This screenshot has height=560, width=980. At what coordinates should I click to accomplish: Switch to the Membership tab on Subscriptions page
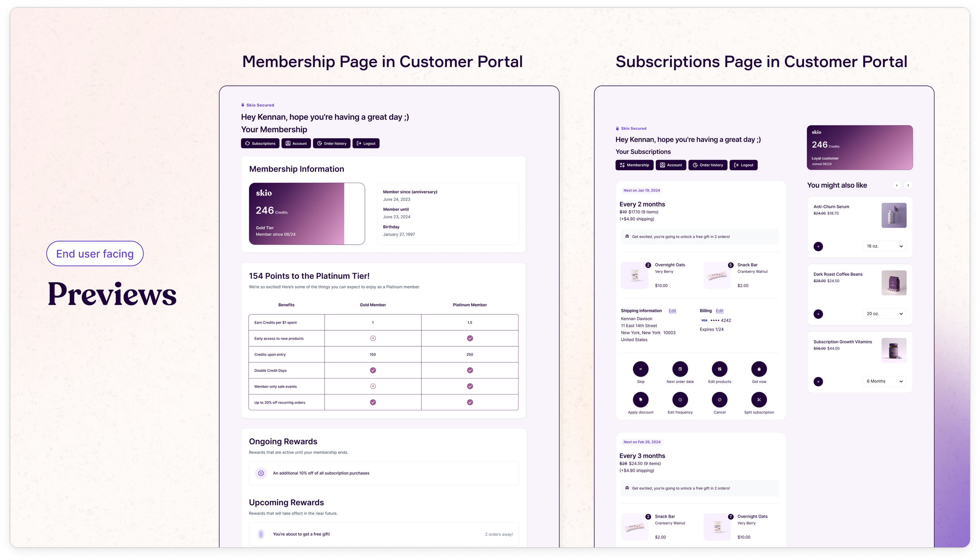[634, 165]
